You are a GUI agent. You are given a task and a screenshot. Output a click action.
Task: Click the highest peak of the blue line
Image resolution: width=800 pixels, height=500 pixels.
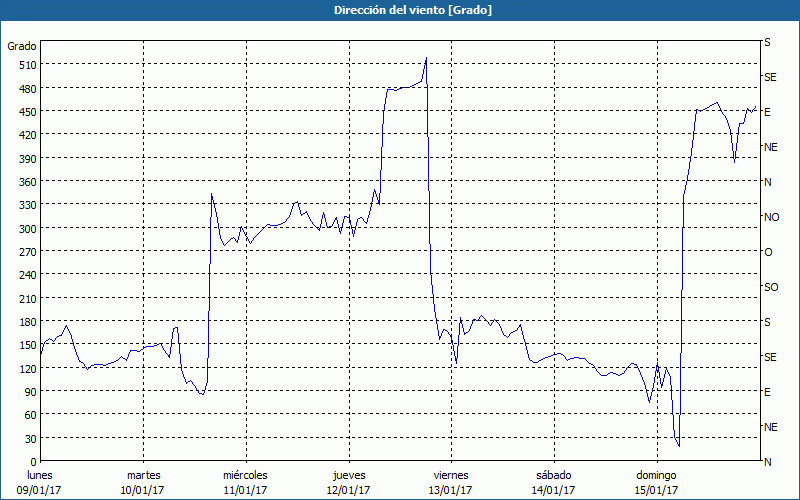point(426,58)
